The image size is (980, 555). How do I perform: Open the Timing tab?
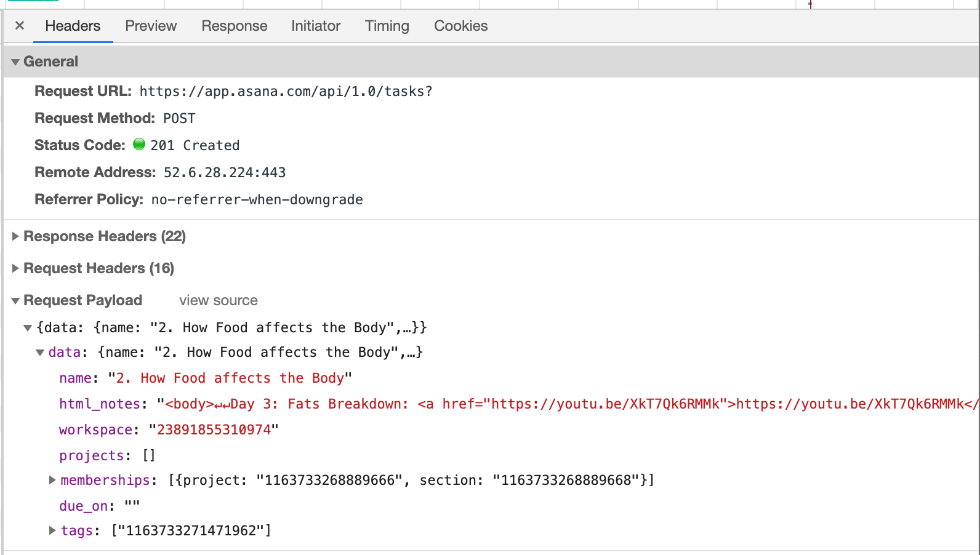387,26
